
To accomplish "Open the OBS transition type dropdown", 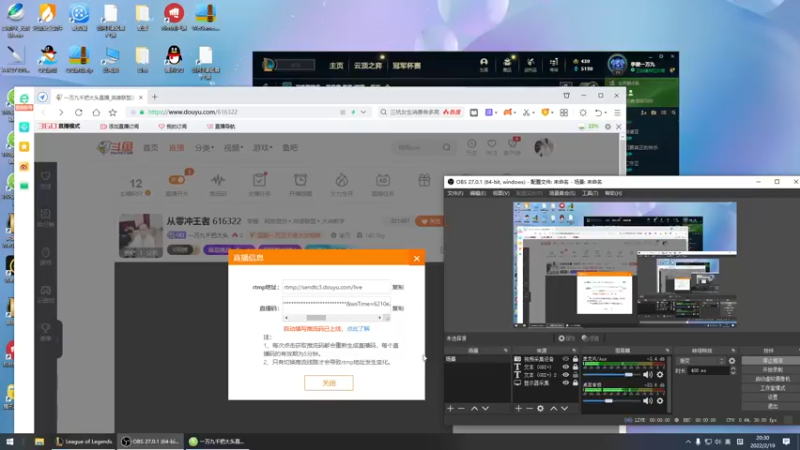I will click(x=701, y=361).
